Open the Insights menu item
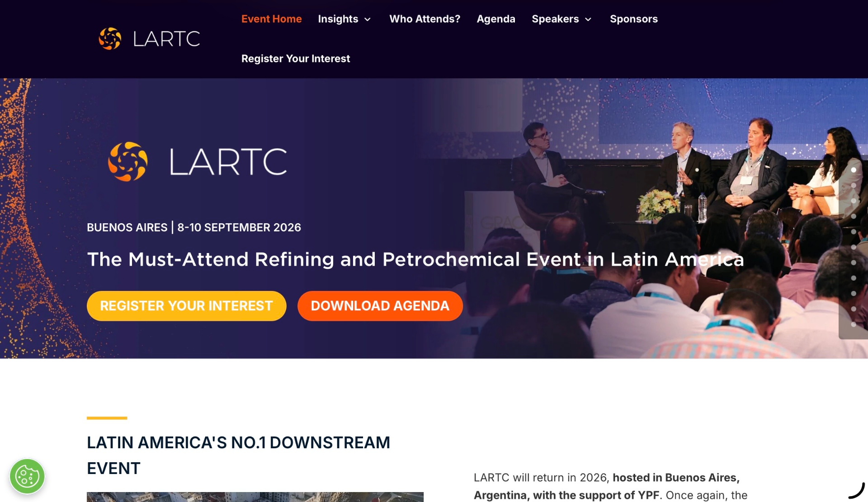Screen dimensions: 868x502 (338, 19)
